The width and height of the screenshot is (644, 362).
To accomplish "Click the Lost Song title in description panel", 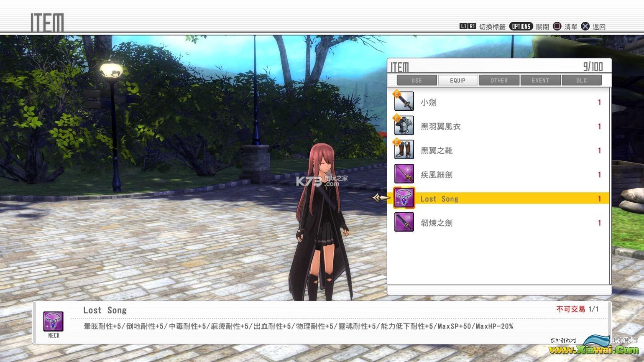I will (105, 310).
